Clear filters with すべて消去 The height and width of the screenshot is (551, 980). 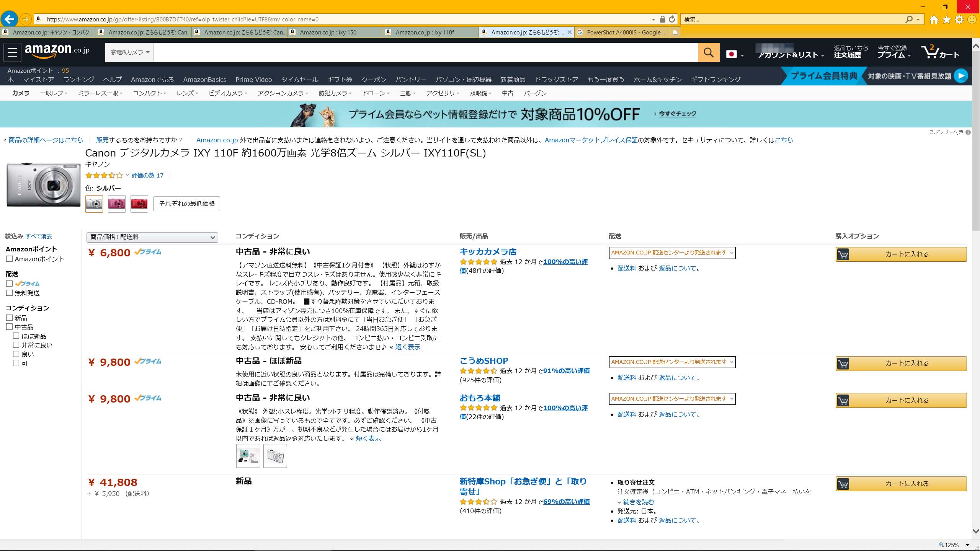(39, 236)
